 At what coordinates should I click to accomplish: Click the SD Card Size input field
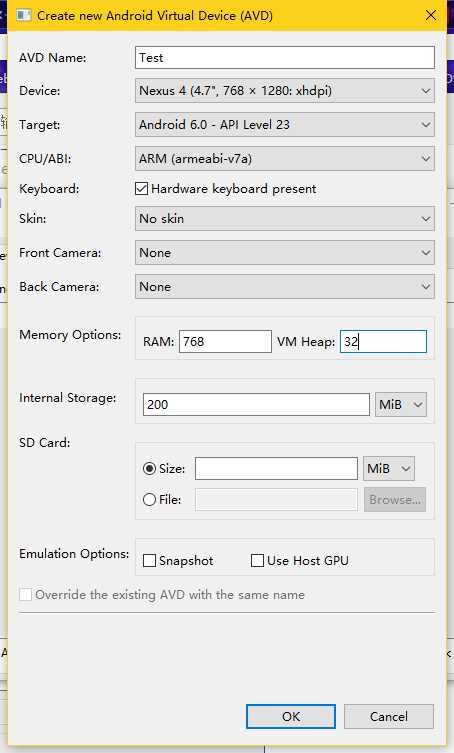[x=276, y=469]
